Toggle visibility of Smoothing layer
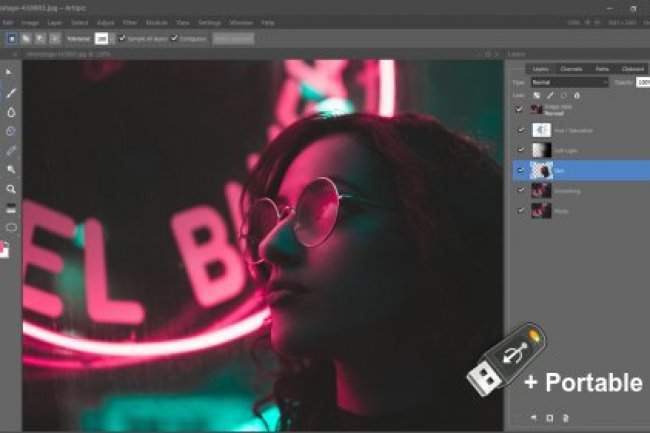 pos(521,190)
